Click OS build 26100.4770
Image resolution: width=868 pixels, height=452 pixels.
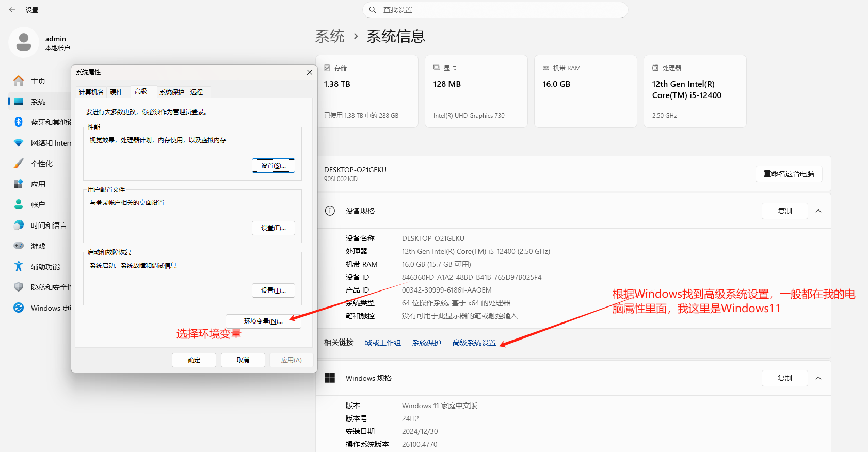click(420, 444)
